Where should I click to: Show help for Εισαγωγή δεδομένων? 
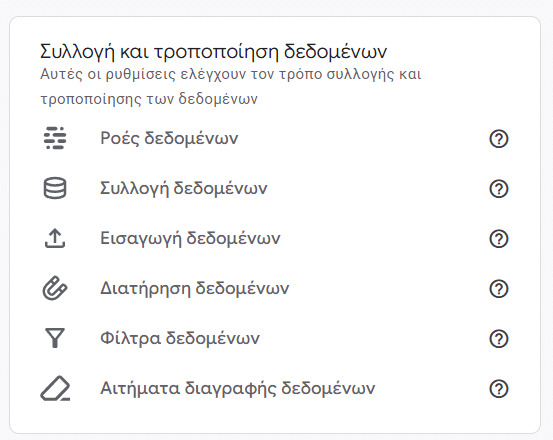(499, 239)
